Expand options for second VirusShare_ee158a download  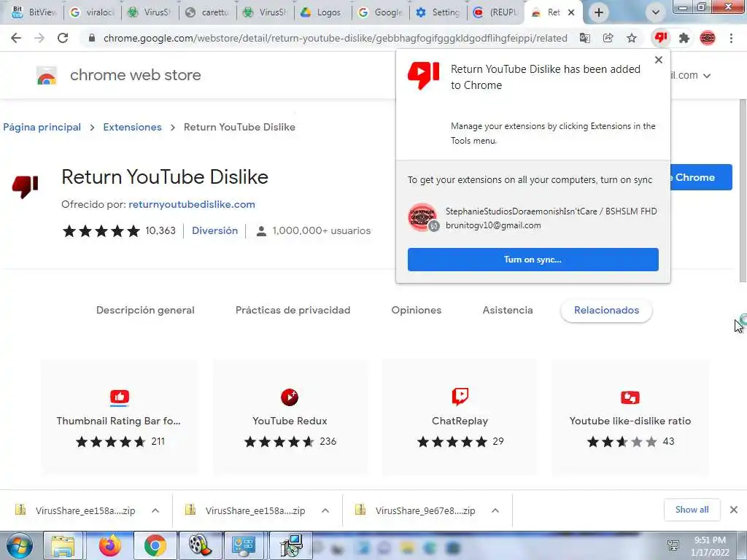point(325,510)
